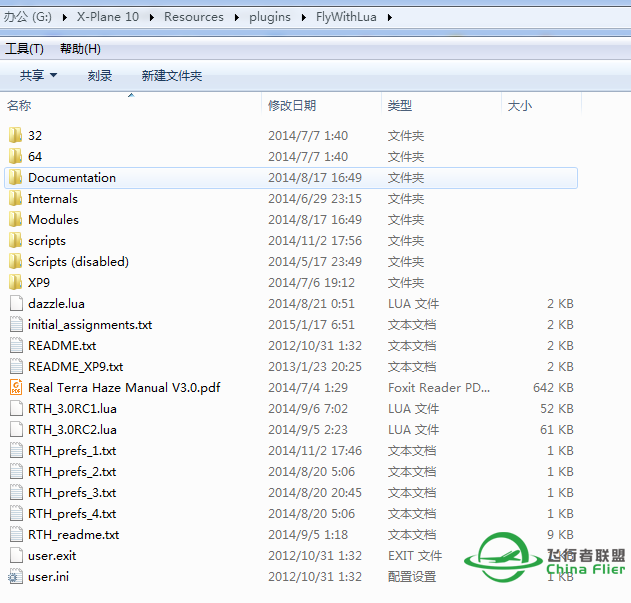Click the 配置设置 type cell of user.ini
Screen dimensions: 631x603
click(x=412, y=576)
